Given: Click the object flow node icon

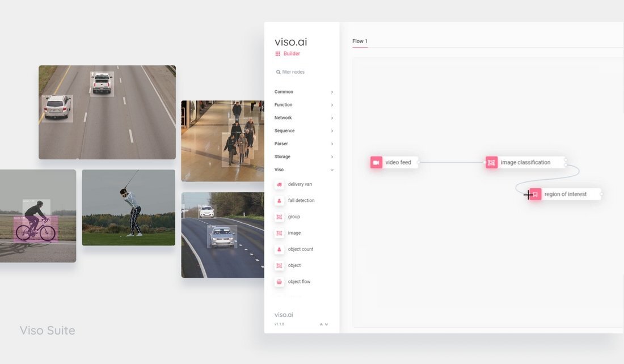Looking at the screenshot, I should pyautogui.click(x=279, y=281).
